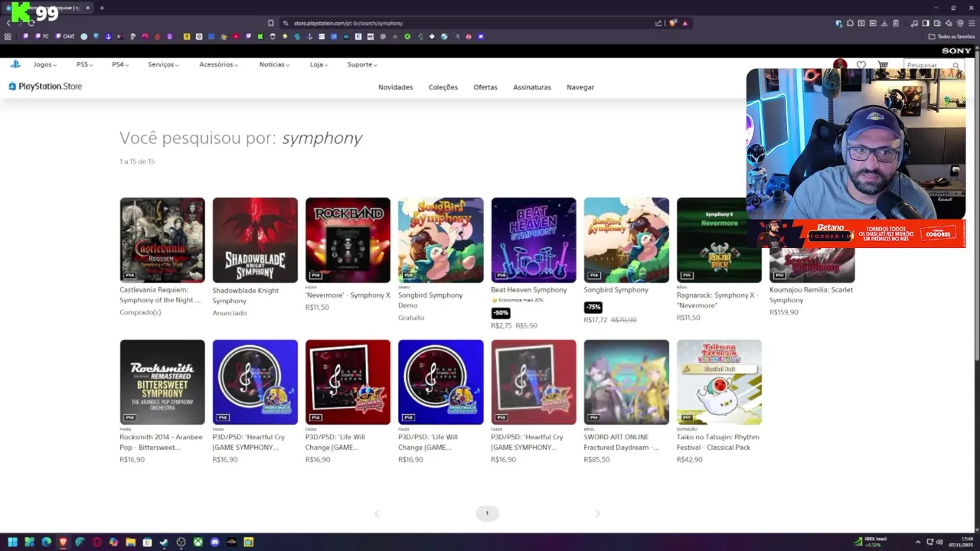
Task: Click the search magnifier in Pesquisar box
Action: [956, 66]
